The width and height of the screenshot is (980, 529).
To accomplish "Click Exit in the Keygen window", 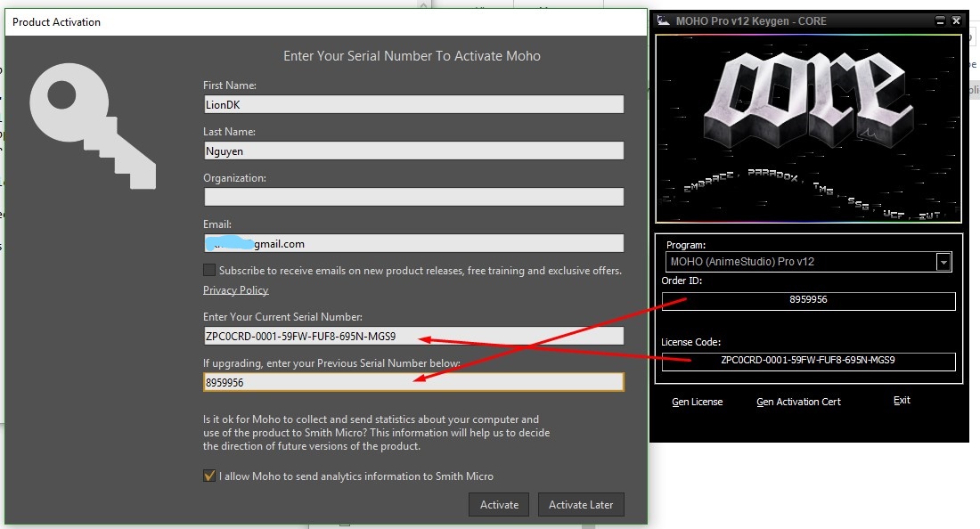I will (x=902, y=401).
